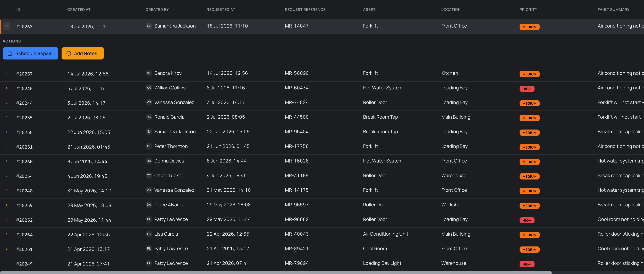644x274 pixels.
Task: Click MEDIUM priority badge in row #20263
Action: pos(529,27)
